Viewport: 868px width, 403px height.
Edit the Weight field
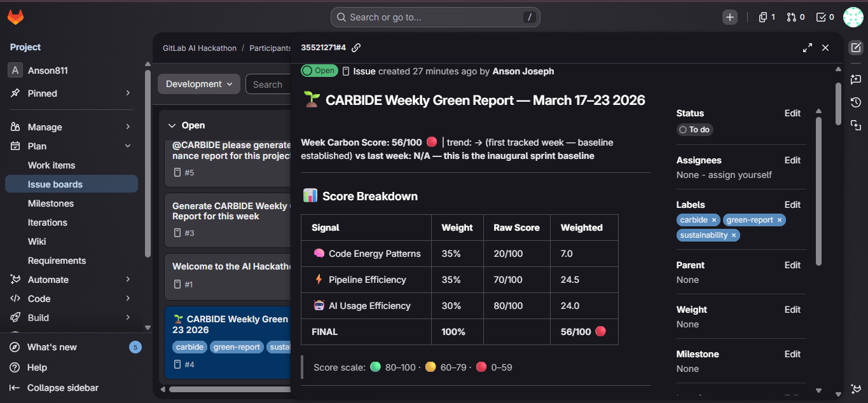(x=792, y=310)
